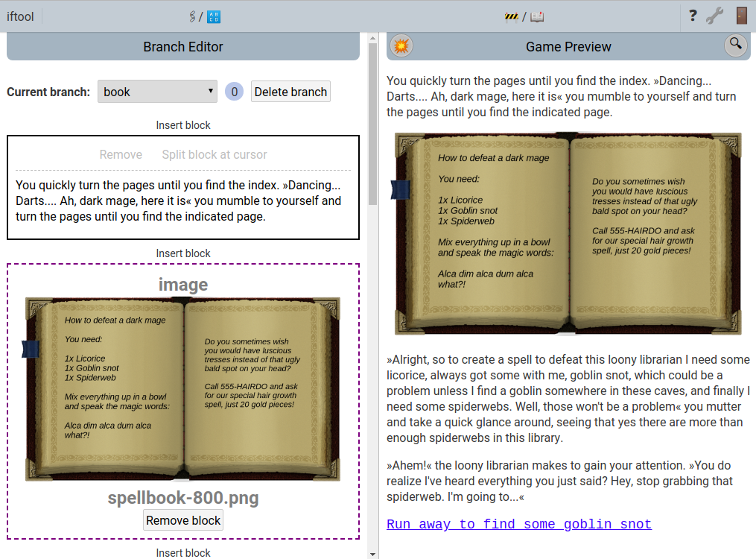This screenshot has width=756, height=559.
Task: Click the explosion restart icon in Game Preview
Action: pyautogui.click(x=401, y=46)
